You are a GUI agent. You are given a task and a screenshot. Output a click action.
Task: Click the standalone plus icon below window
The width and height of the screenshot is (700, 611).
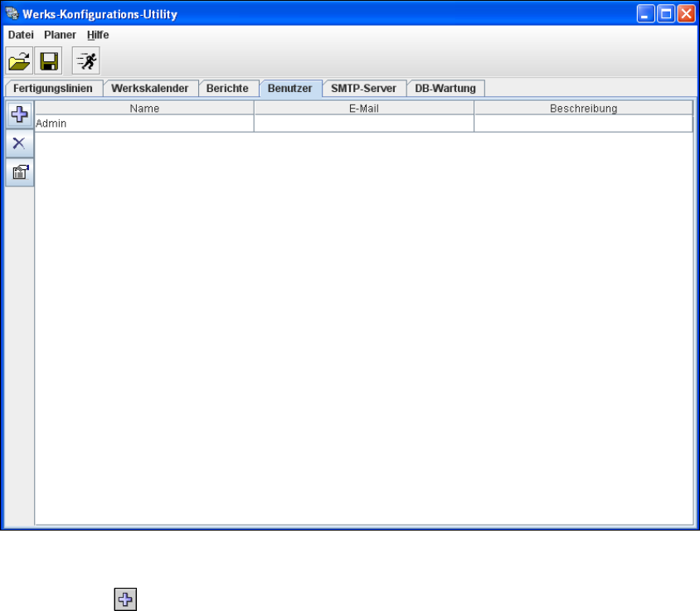click(x=125, y=599)
